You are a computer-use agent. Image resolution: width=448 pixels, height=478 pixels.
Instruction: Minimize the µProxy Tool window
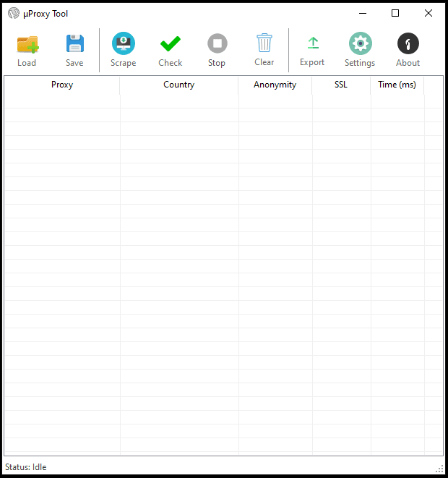[x=363, y=14]
